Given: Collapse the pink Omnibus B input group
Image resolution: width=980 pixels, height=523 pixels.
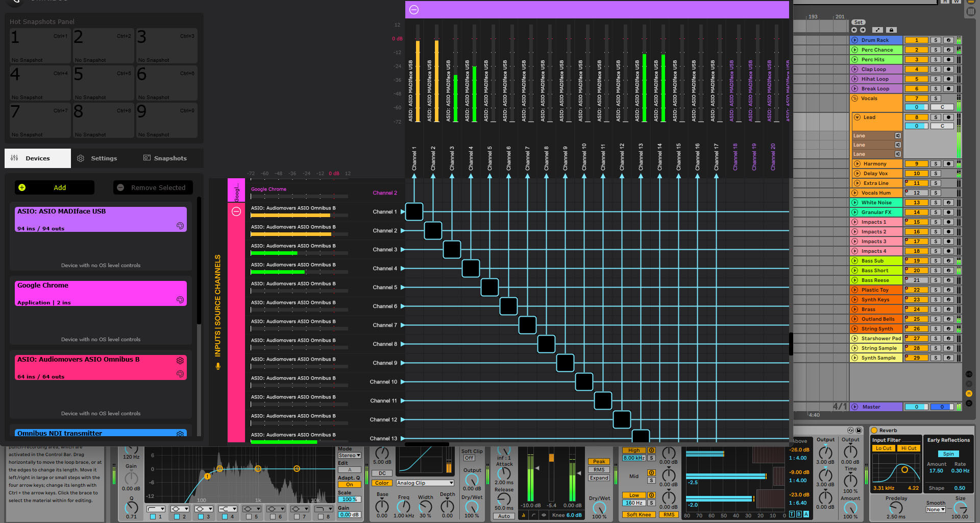Looking at the screenshot, I should (236, 211).
